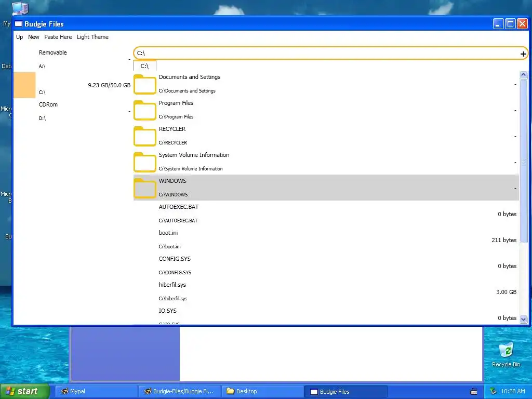
Task: Click the C:\Documents and Settings path text
Action: 187,91
